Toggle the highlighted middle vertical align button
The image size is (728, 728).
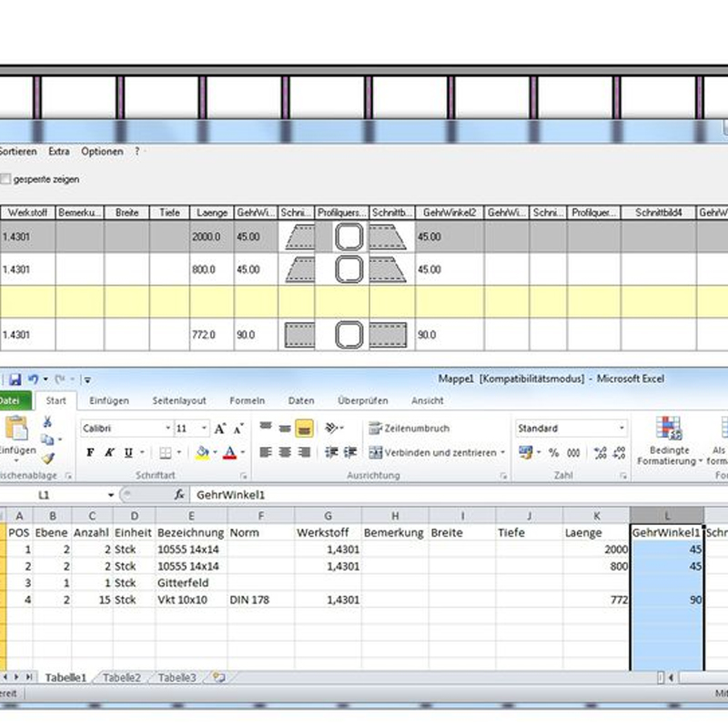click(x=304, y=428)
